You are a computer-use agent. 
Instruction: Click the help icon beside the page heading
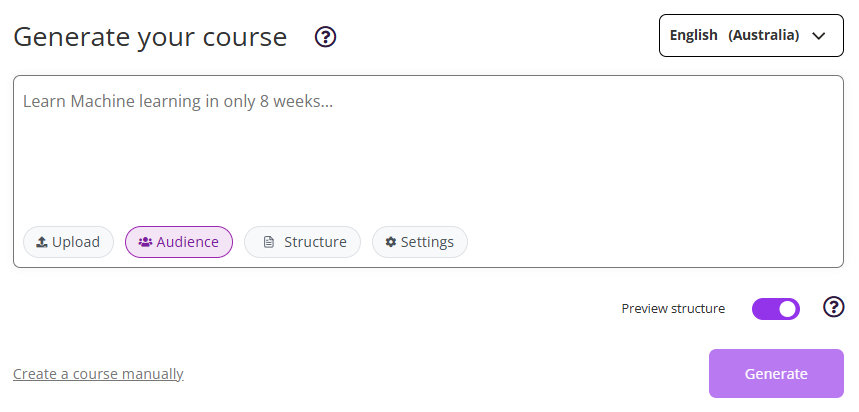325,37
